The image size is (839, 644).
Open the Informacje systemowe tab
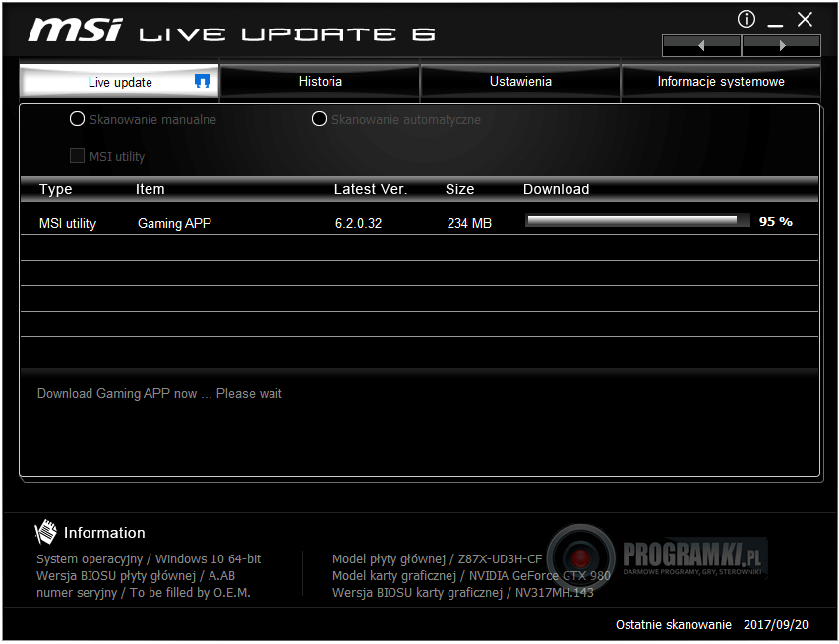pos(721,82)
